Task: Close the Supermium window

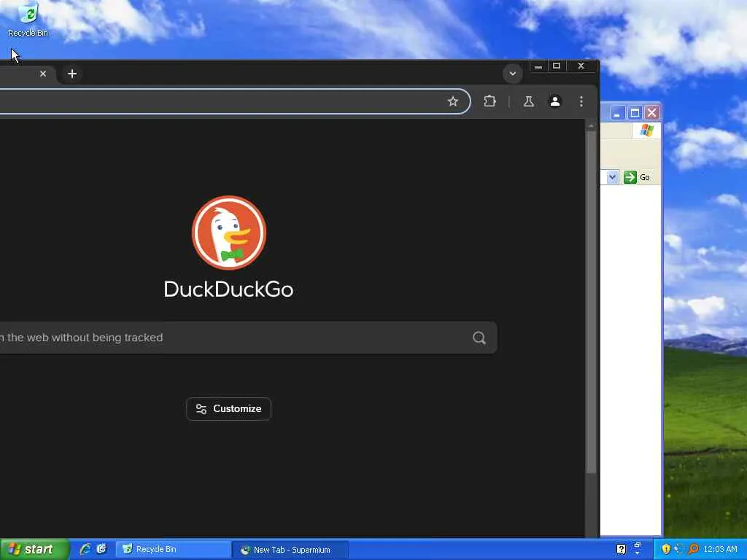Action: pyautogui.click(x=581, y=66)
